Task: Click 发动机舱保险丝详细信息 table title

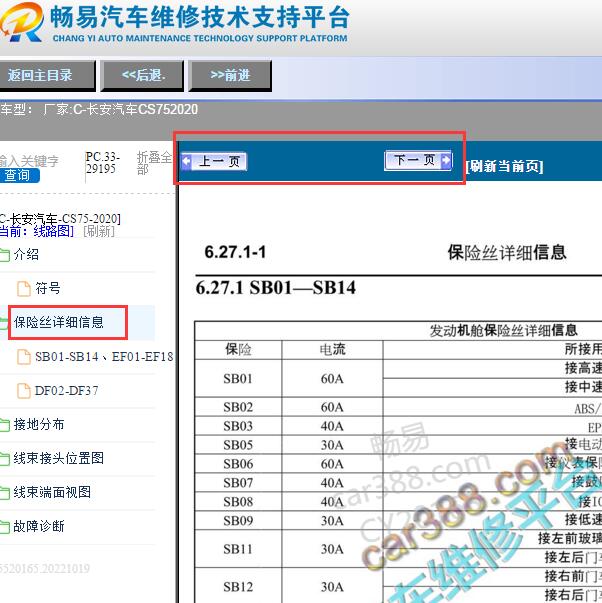Action: click(x=503, y=330)
